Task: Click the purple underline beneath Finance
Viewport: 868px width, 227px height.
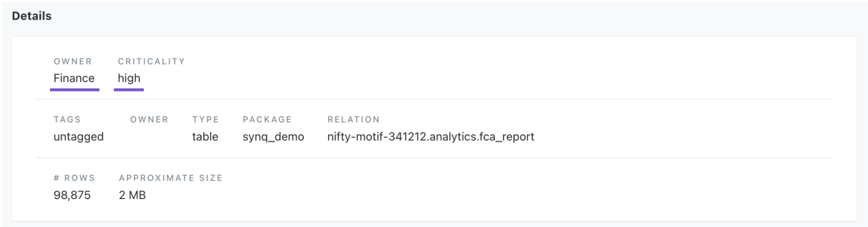Action: tap(75, 90)
